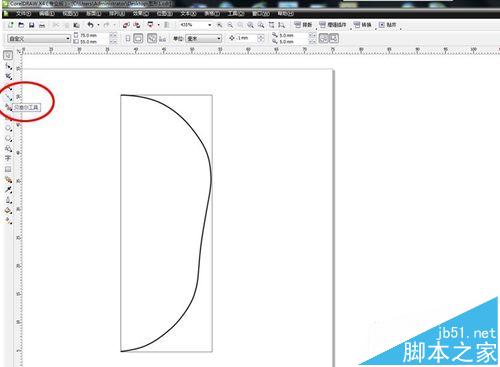Undo the last action
Viewport: 500px width, 367px height.
(90, 25)
